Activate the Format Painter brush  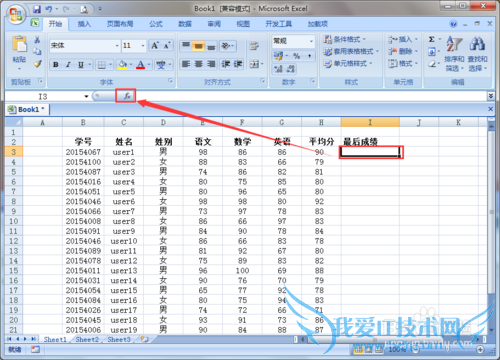point(37,64)
